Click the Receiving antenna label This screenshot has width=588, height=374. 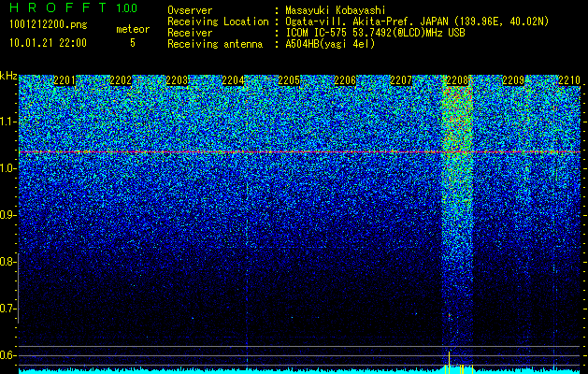[x=215, y=44]
